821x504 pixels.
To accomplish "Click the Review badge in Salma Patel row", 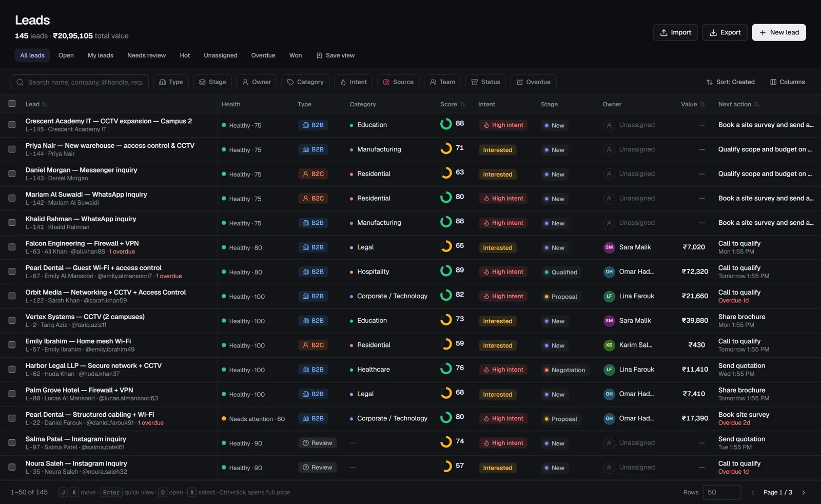I will point(317,443).
